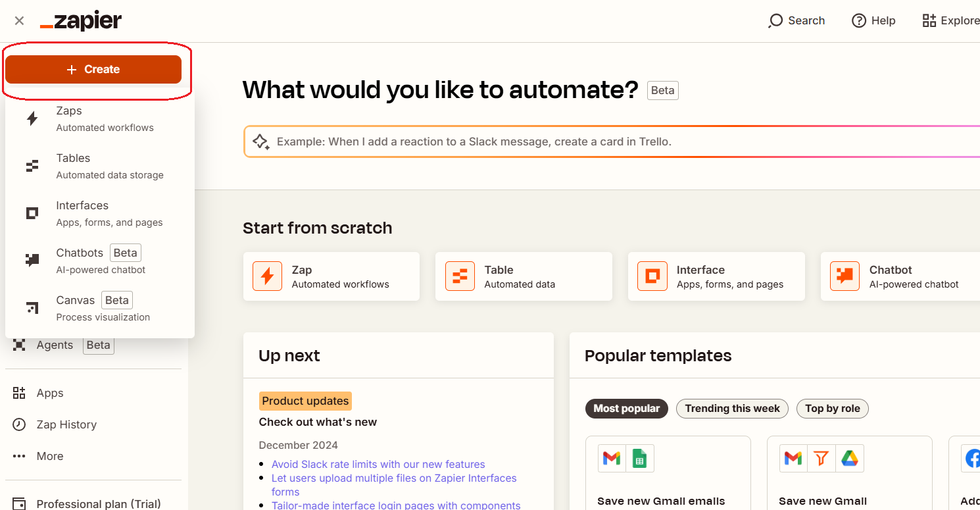Viewport: 980px width, 510px height.
Task: Click the orange Zap lightning icon card
Action: [267, 276]
